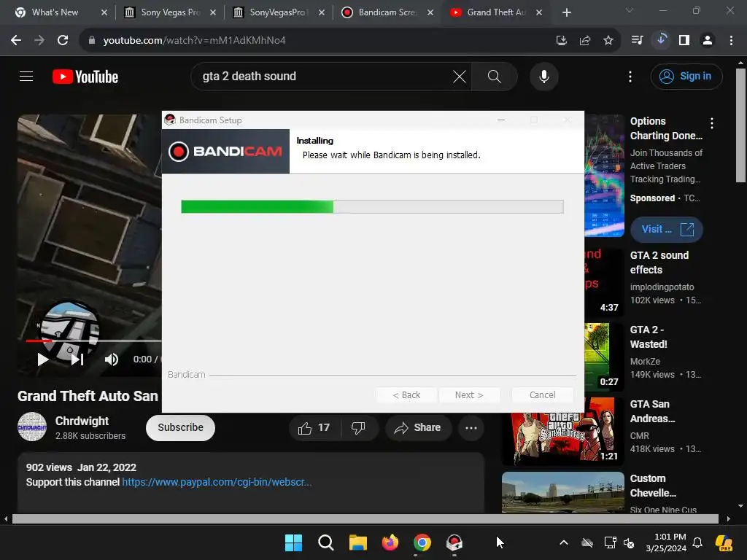Viewport: 747px width, 560px height.
Task: Open Chrome media control button
Action: point(637,41)
